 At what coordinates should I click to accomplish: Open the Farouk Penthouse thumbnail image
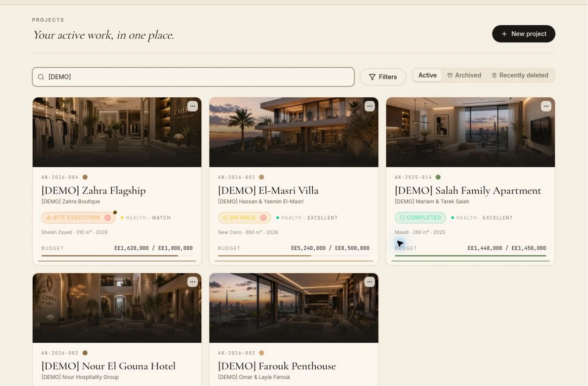[294, 308]
